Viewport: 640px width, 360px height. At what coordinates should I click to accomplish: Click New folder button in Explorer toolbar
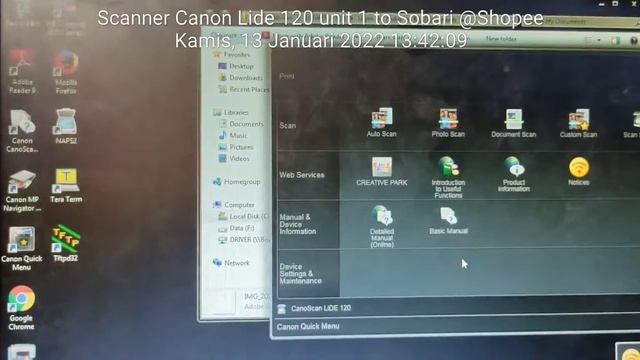pos(501,39)
